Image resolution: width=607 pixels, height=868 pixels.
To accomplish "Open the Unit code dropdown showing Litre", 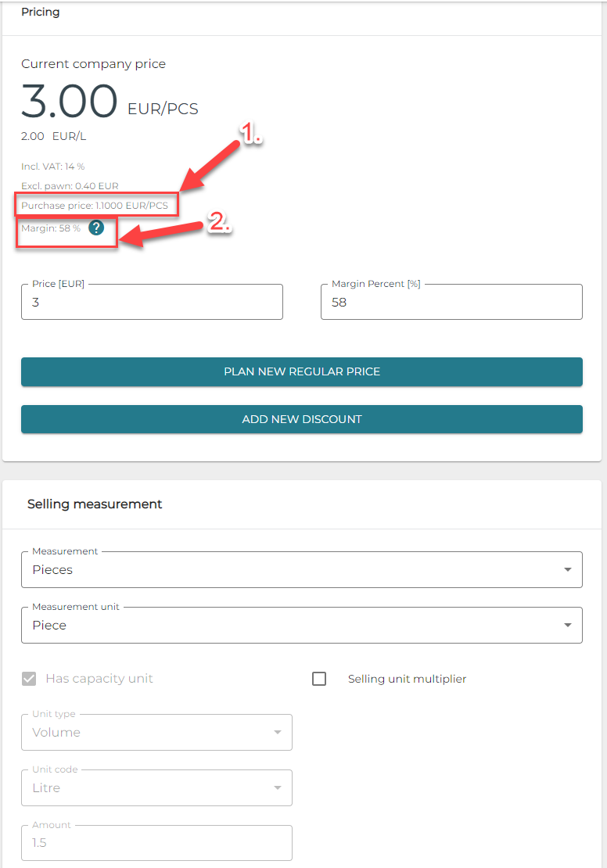I will pyautogui.click(x=156, y=788).
